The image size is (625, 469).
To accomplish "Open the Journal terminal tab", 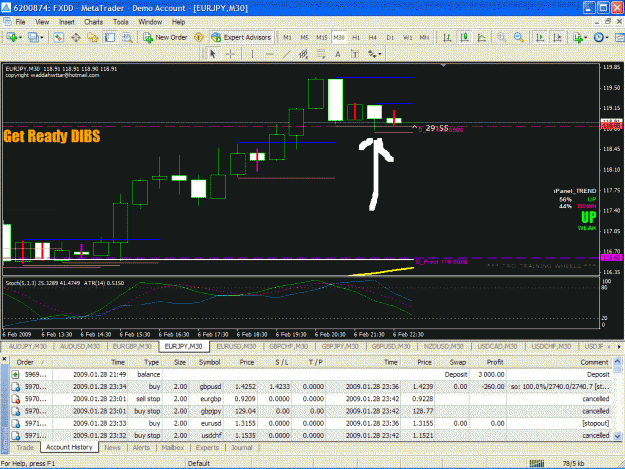I will [242, 447].
